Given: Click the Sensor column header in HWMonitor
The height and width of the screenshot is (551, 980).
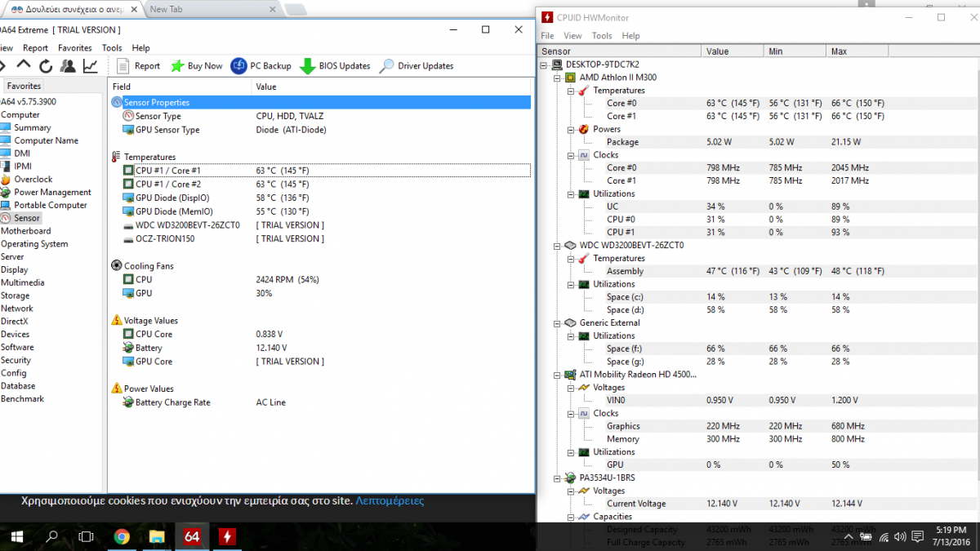Looking at the screenshot, I should 620,51.
